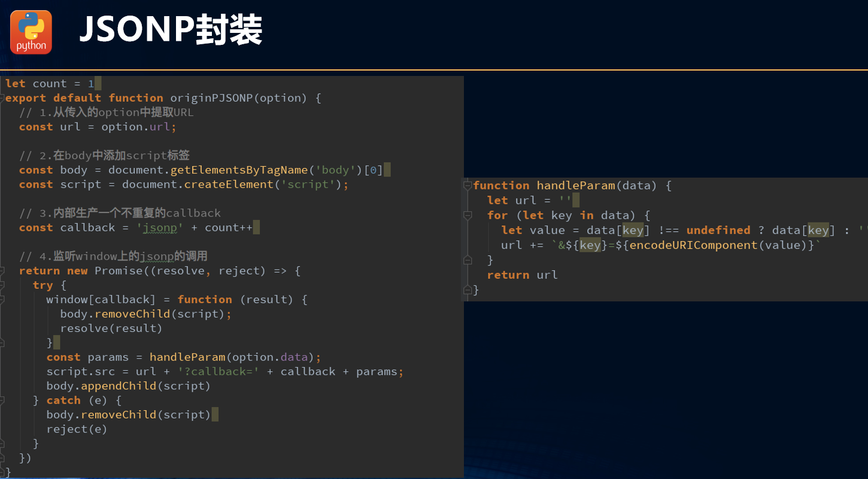Click 'for (let key in data)' line
The height and width of the screenshot is (479, 868).
[x=569, y=215]
